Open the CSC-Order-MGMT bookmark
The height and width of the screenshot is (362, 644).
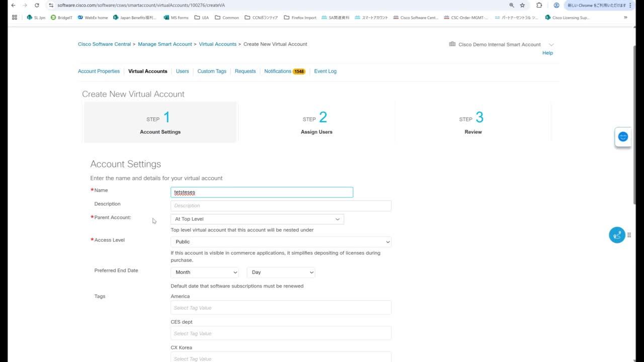[x=466, y=17]
